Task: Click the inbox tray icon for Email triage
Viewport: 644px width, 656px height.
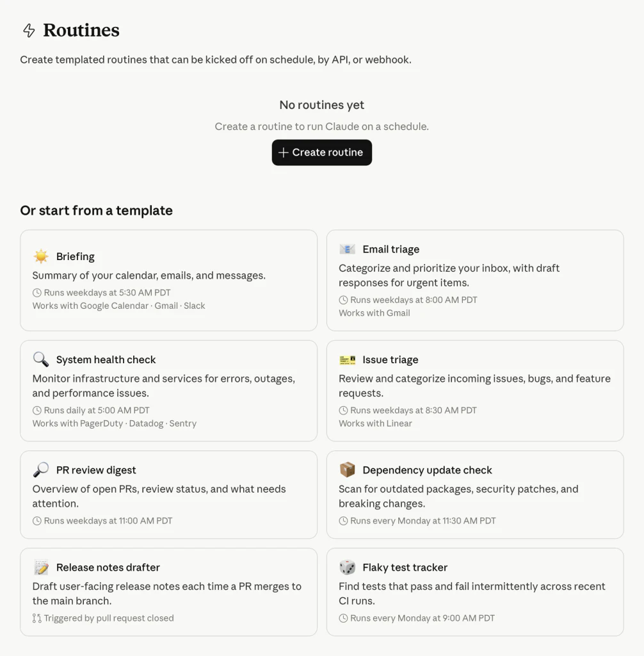Action: coord(347,249)
